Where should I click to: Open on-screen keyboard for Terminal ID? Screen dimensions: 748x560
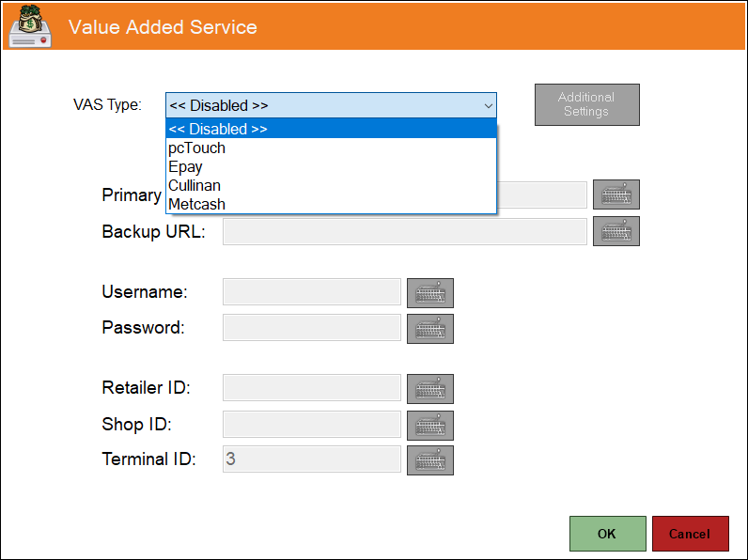429,460
